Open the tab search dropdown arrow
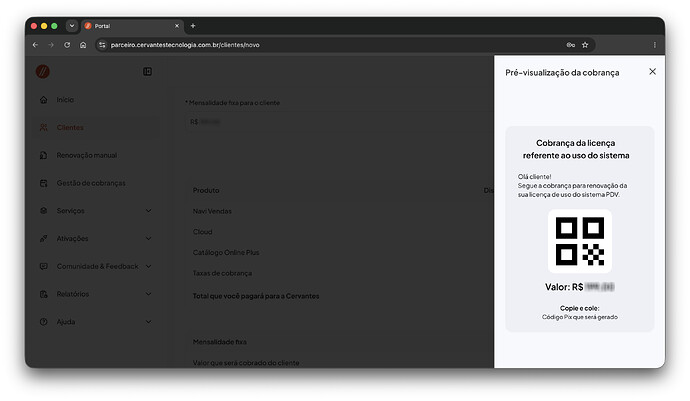This screenshot has width=690, height=401. point(72,26)
